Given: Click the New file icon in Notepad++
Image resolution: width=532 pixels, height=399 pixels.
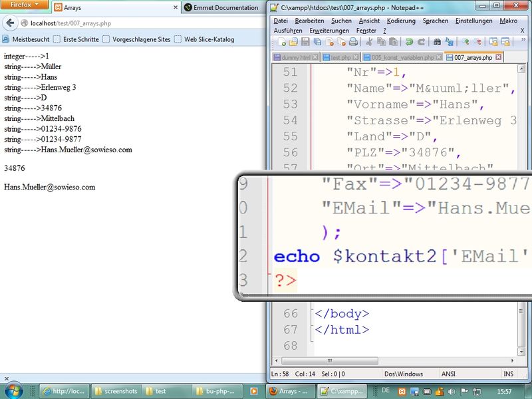Looking at the screenshot, I should (282, 41).
